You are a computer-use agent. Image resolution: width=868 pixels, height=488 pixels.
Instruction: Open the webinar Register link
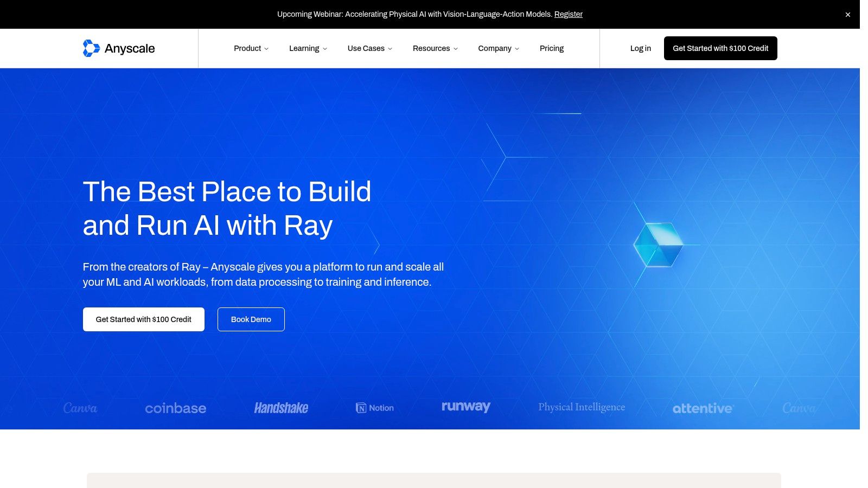[x=568, y=14]
